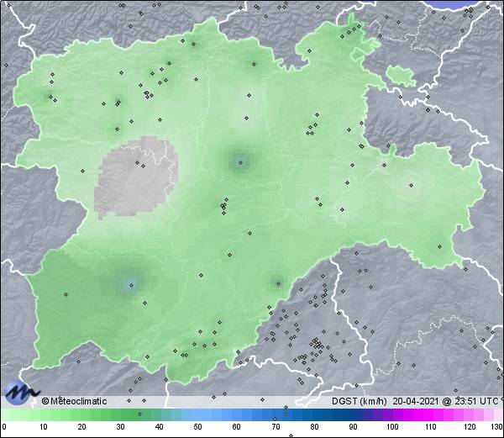
Task: Click the '120' value on the scale
Action: [470, 427]
